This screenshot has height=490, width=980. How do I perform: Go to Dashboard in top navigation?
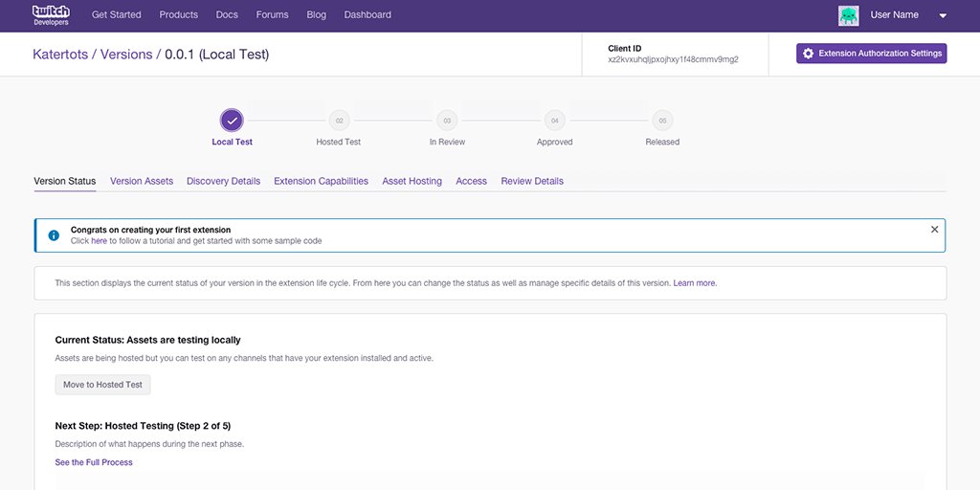click(x=367, y=14)
